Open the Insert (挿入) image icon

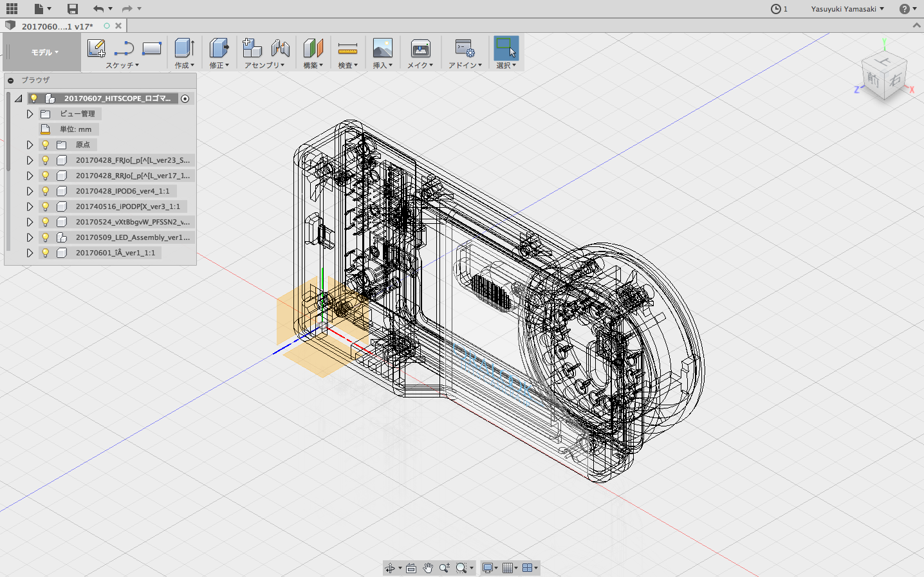pos(382,48)
